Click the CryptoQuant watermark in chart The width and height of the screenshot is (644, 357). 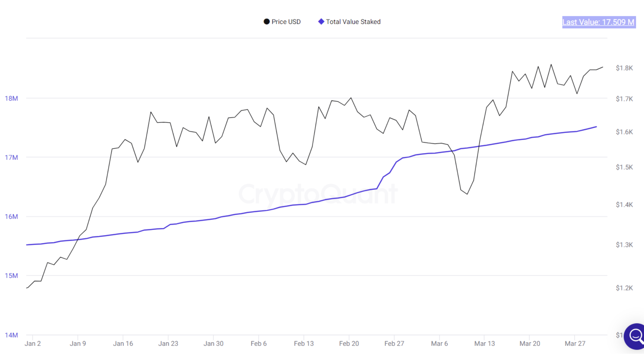click(x=318, y=194)
